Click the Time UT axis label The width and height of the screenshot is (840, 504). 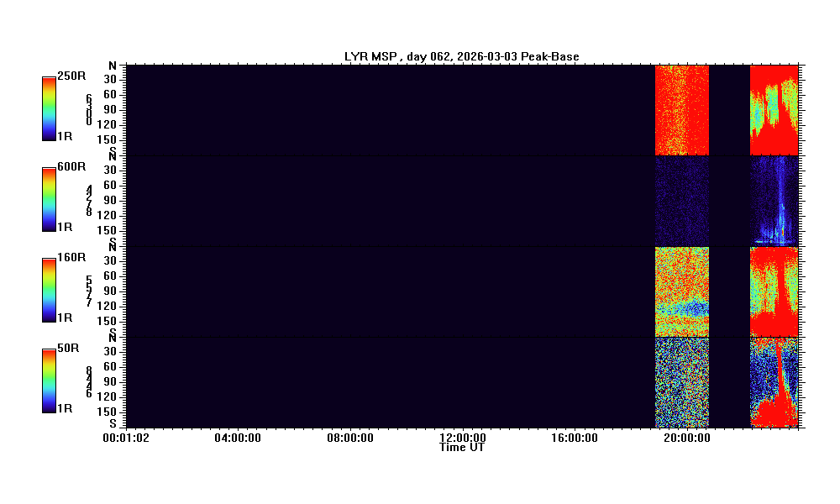pyautogui.click(x=461, y=448)
